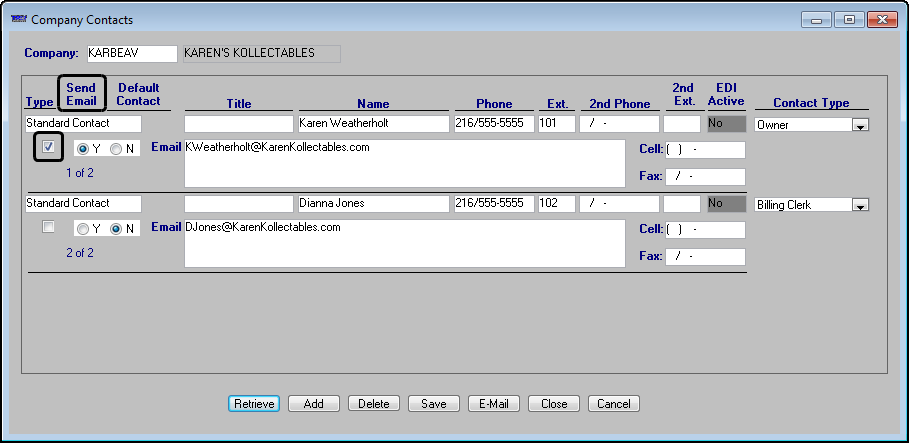Click the Karen Weatherholt name field
This screenshot has height=443, width=909.
[x=374, y=124]
